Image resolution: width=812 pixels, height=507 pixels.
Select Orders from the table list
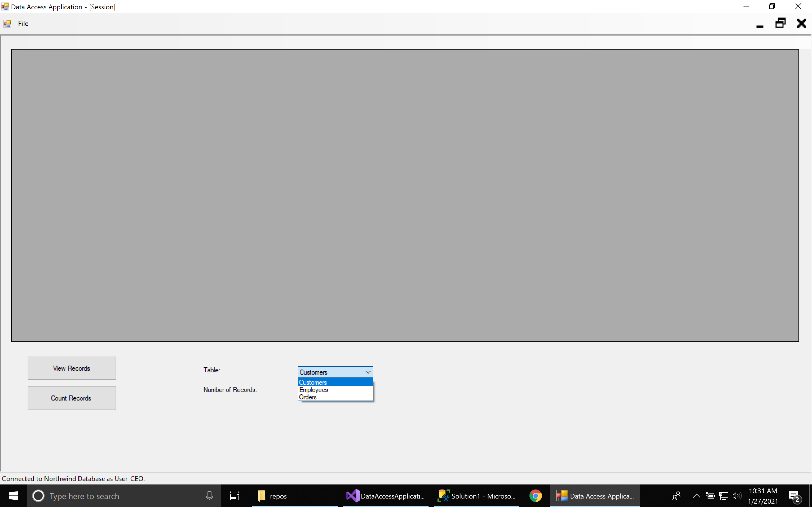[308, 397]
